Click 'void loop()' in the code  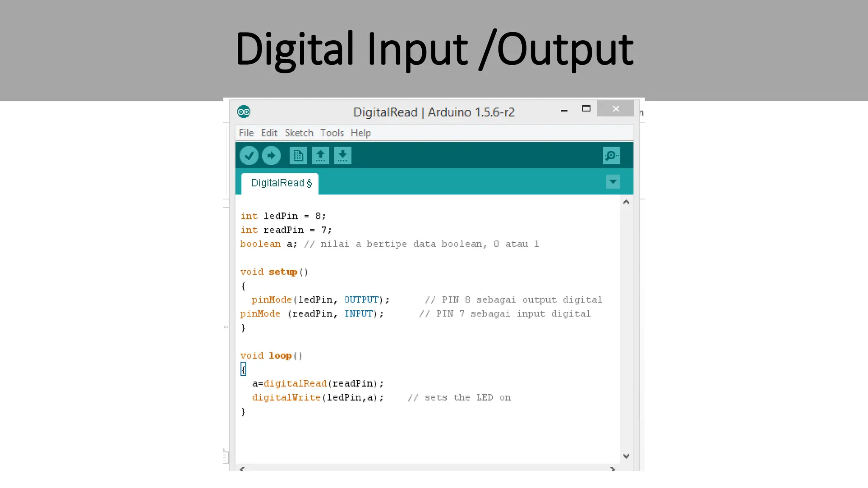[x=271, y=356]
